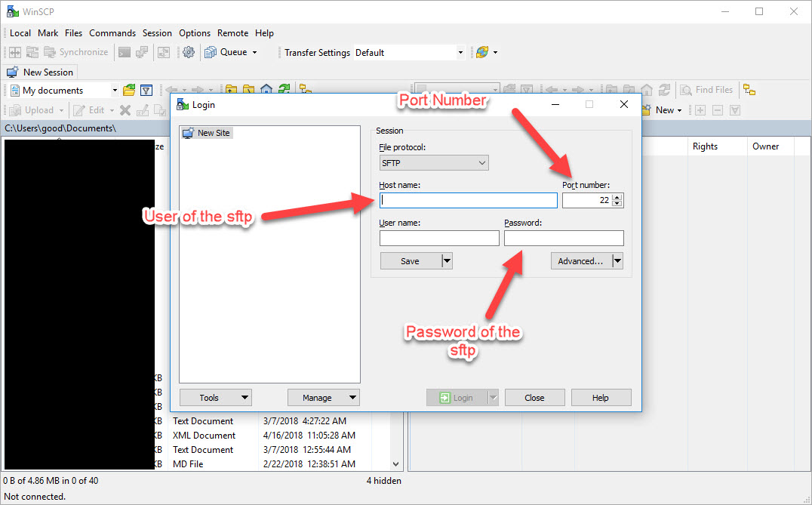Open the Session menu

pyautogui.click(x=157, y=33)
